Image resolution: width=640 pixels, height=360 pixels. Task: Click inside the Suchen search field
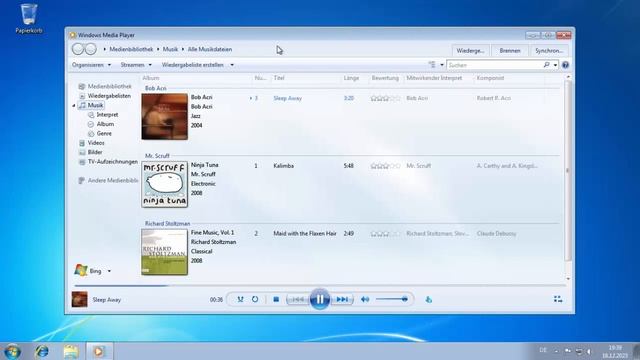click(x=495, y=65)
